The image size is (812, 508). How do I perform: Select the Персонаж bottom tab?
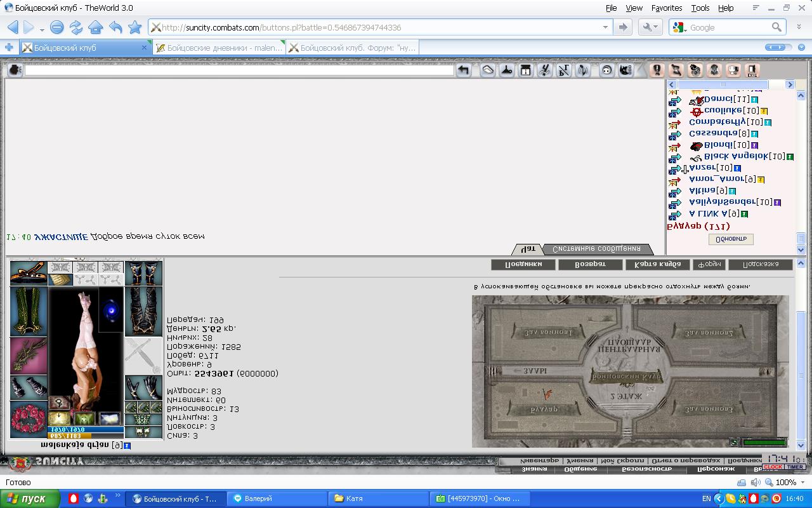click(x=716, y=469)
